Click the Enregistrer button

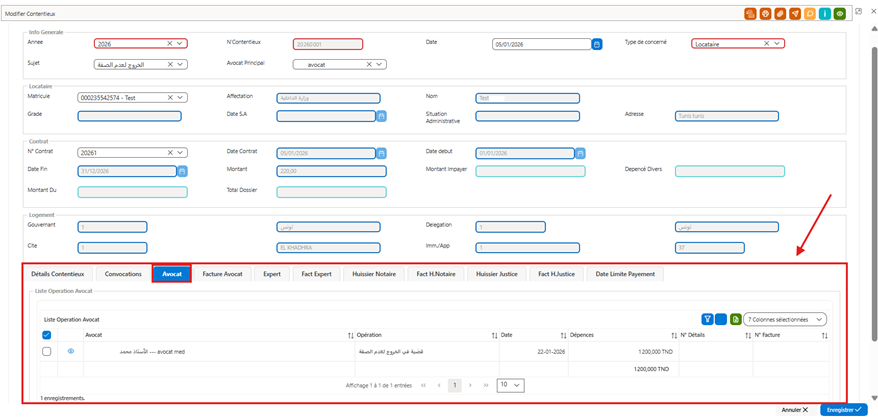pos(843,410)
